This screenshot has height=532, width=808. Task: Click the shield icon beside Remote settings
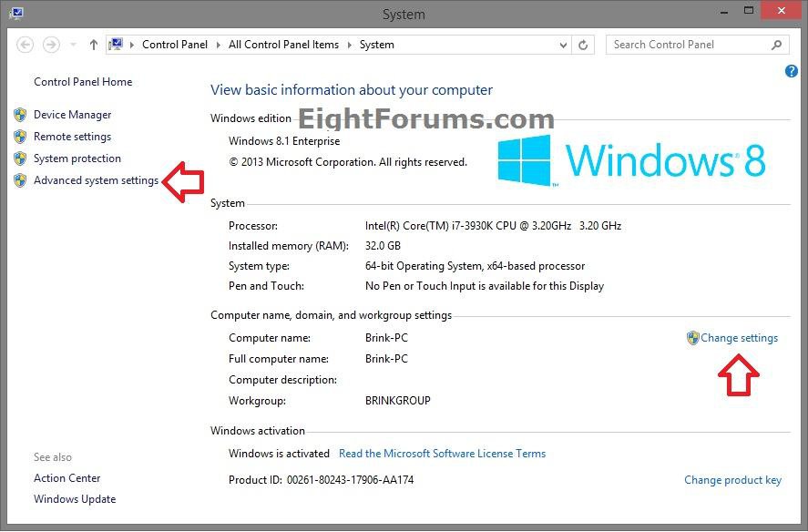[20, 137]
